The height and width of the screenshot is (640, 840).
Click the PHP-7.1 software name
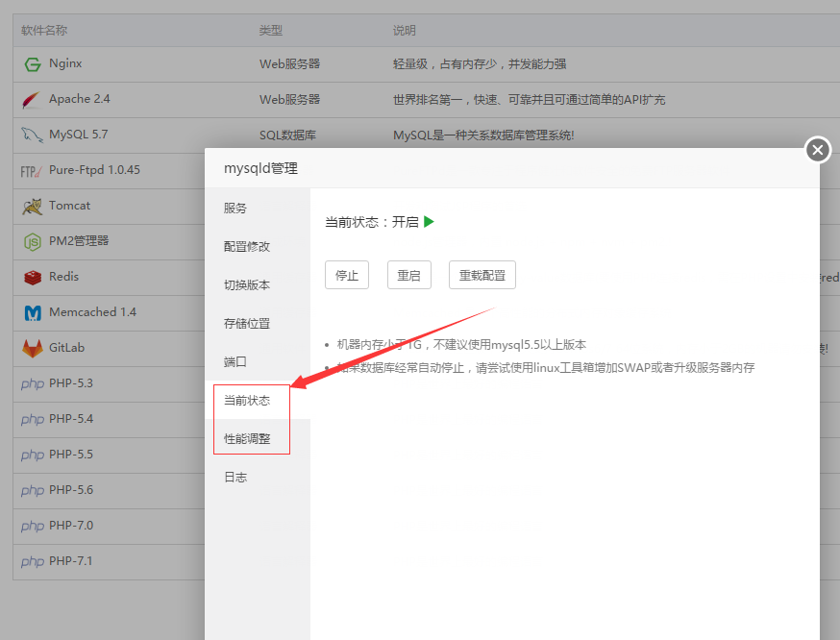point(71,561)
